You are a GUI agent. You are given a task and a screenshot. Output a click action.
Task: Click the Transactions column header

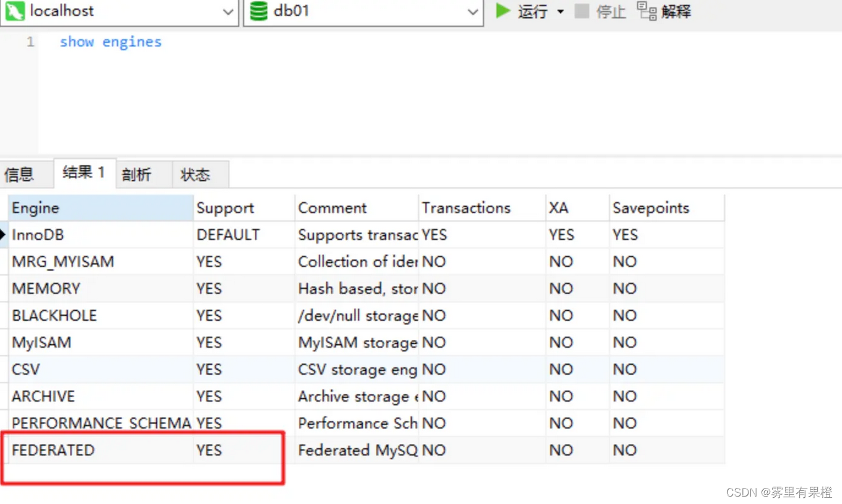(x=482, y=208)
